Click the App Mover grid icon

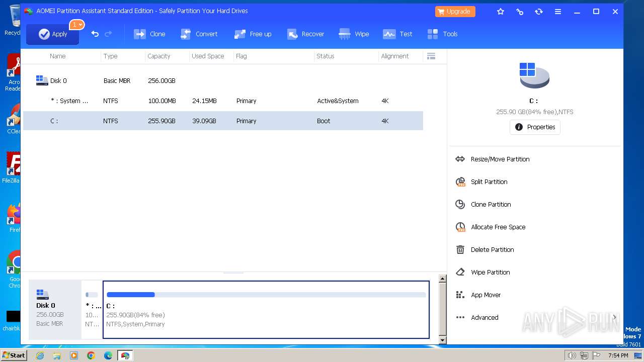460,295
